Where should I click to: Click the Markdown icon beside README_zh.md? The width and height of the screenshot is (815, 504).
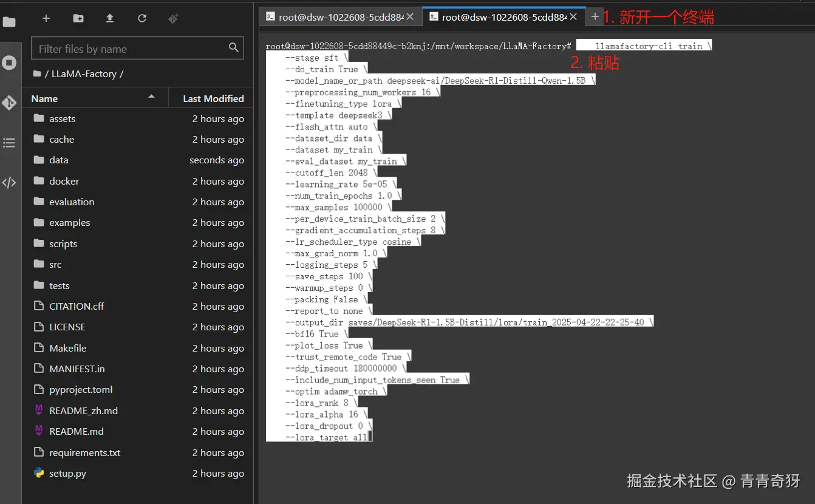[39, 410]
